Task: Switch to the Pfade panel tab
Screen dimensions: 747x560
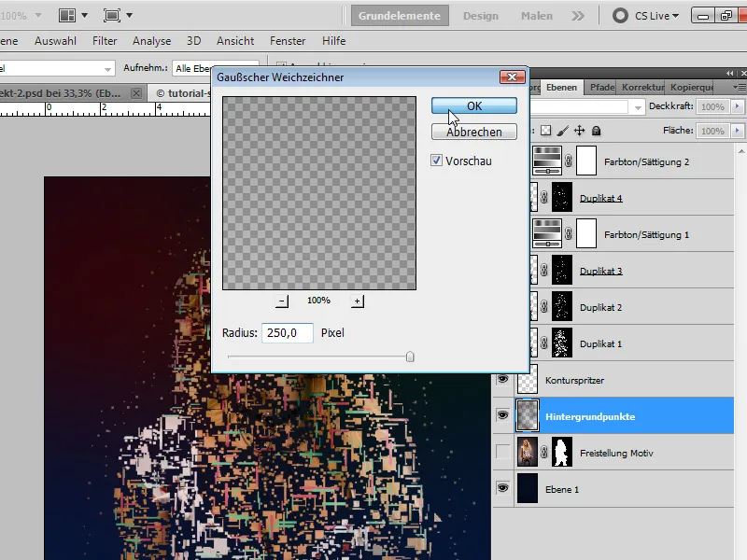Action: (x=602, y=87)
